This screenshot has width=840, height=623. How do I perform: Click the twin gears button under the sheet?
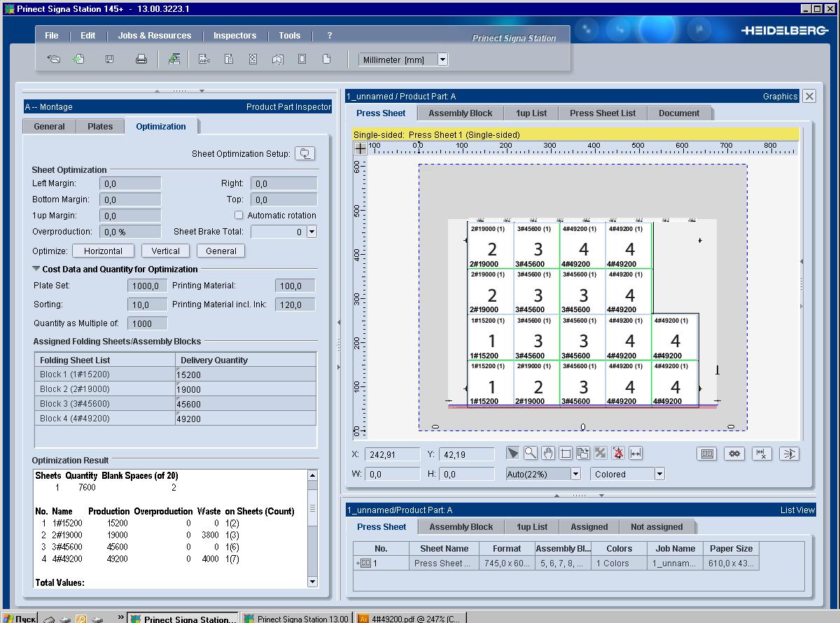[x=734, y=454]
